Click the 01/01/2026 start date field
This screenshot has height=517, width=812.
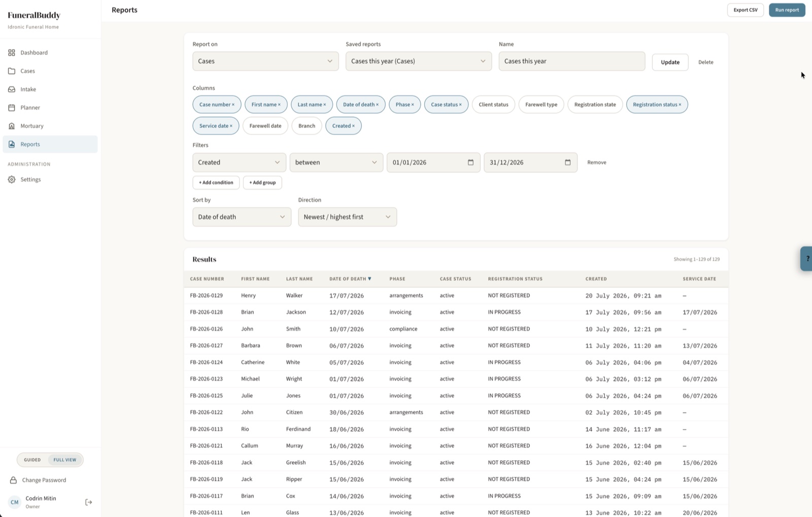point(433,162)
